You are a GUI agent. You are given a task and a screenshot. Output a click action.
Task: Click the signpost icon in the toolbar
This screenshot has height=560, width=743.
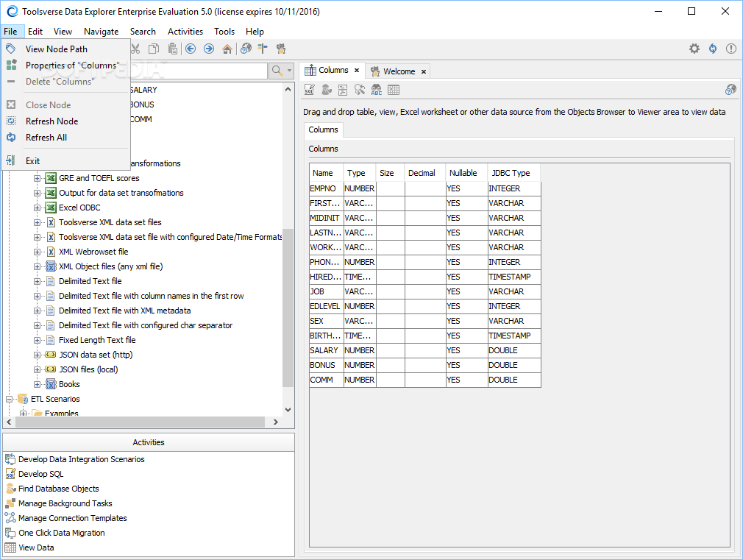pos(263,49)
